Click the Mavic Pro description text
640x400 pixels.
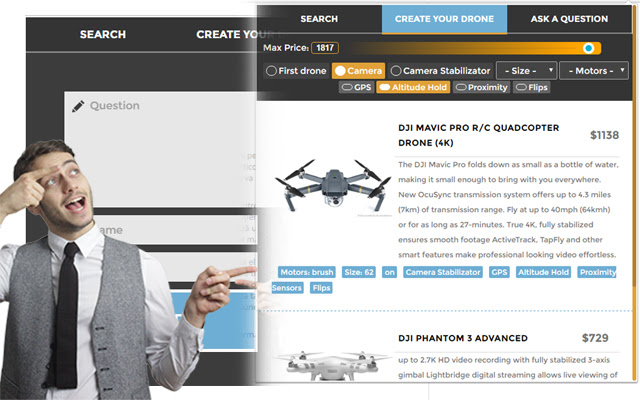[508, 210]
